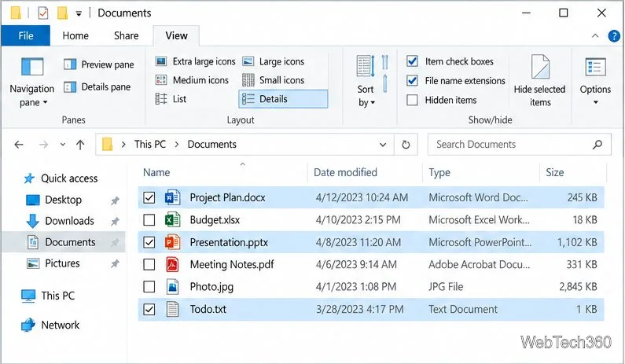Image resolution: width=625 pixels, height=364 pixels.
Task: Switch to List layout
Action: [x=171, y=99]
